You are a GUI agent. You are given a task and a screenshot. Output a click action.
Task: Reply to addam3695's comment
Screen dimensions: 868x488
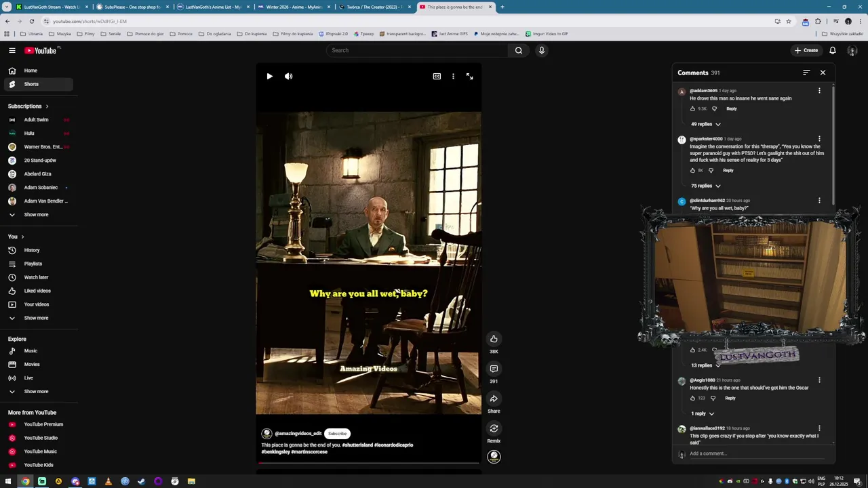[x=731, y=108]
